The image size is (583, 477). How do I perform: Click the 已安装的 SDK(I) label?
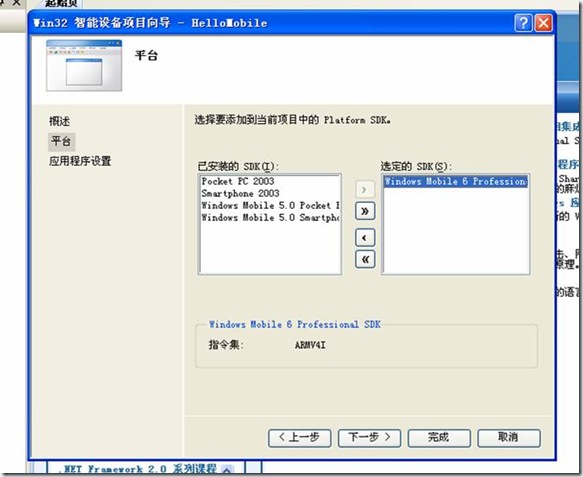[x=238, y=166]
